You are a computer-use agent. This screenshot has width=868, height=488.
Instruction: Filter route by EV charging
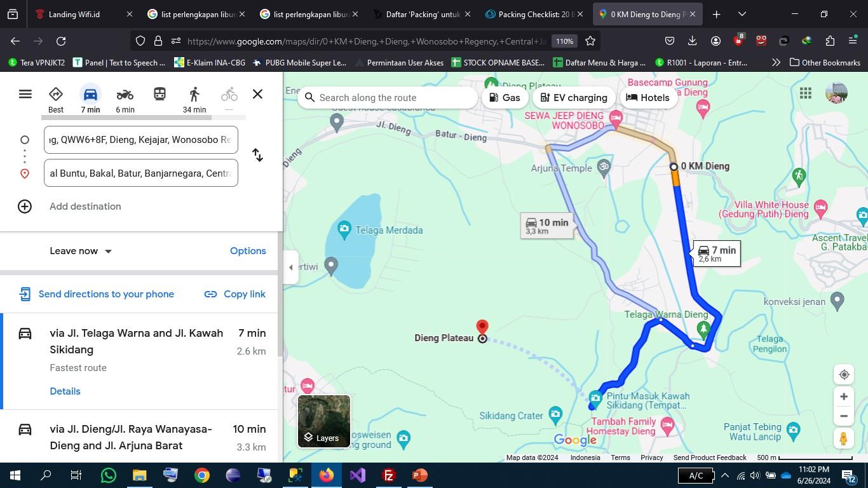tap(574, 98)
